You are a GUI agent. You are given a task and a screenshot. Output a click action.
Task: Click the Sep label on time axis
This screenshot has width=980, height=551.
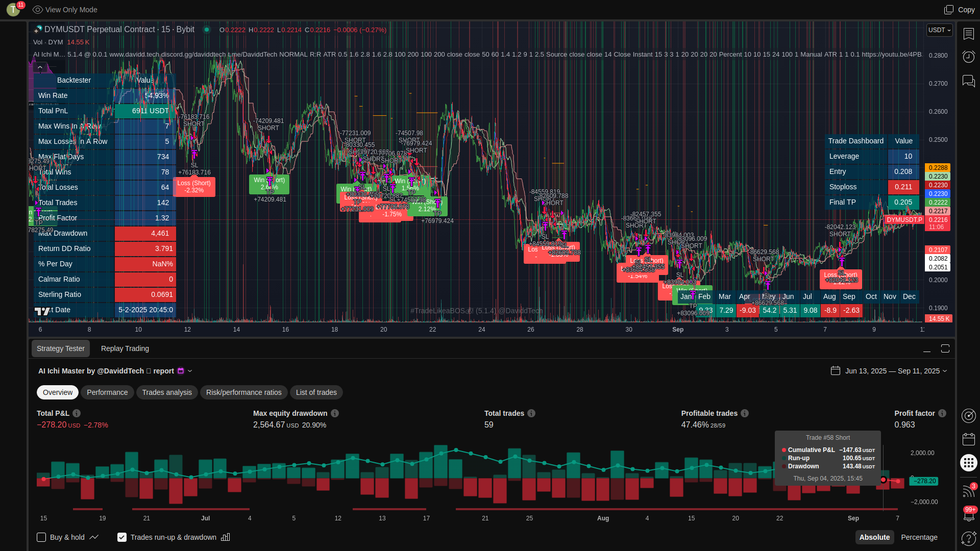pyautogui.click(x=678, y=330)
